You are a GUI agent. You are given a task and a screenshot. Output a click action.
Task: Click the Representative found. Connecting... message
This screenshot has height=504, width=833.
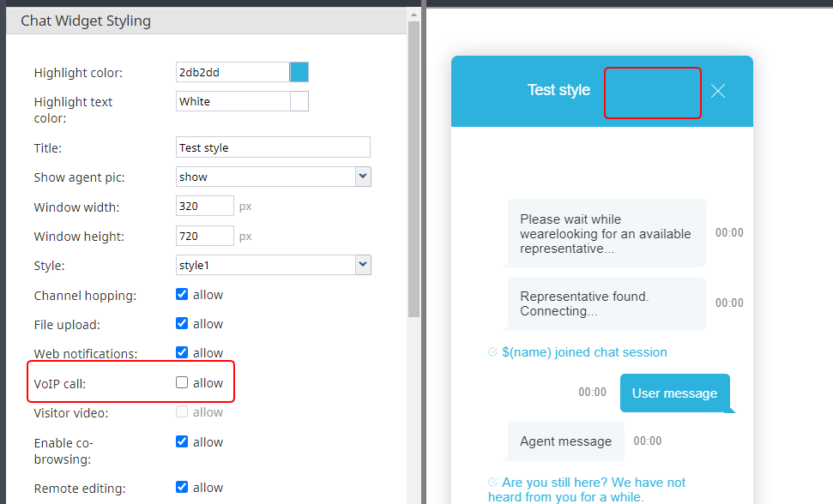click(607, 304)
